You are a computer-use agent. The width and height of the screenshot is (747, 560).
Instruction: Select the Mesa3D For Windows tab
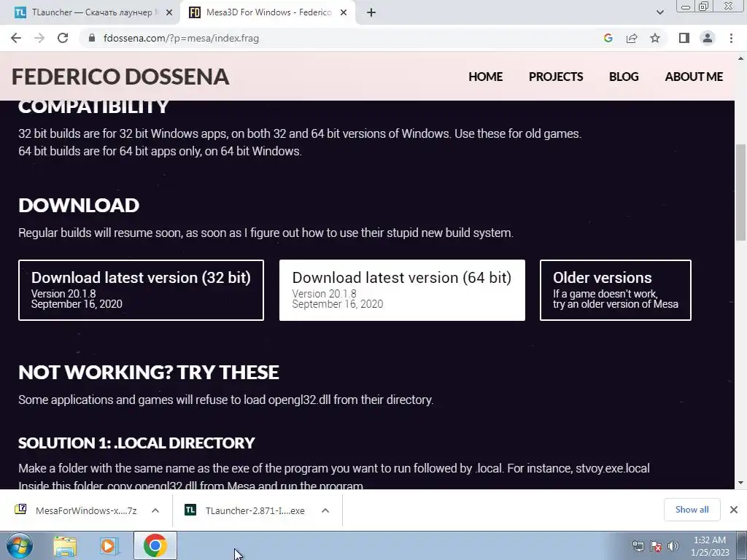[267, 12]
